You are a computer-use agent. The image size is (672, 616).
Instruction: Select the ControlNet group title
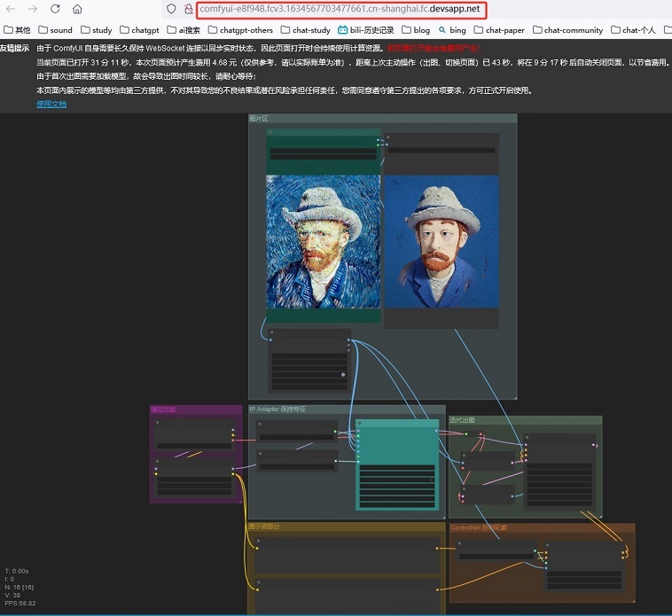(479, 527)
